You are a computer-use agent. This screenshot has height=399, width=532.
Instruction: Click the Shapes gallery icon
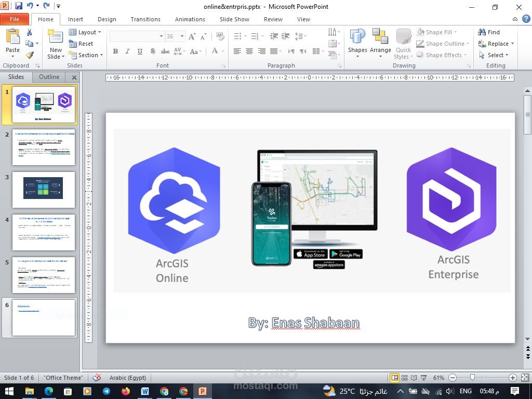[x=357, y=37]
